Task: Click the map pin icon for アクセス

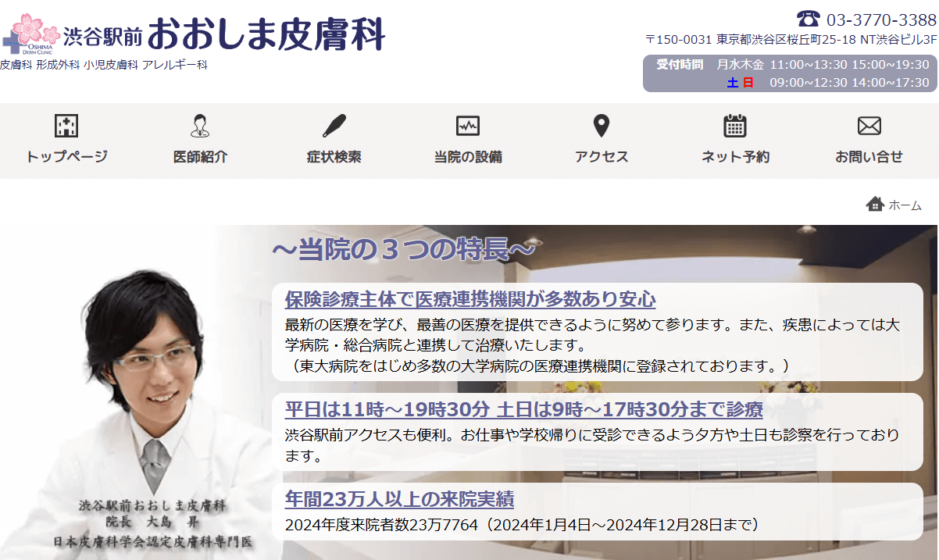Action: pyautogui.click(x=601, y=126)
